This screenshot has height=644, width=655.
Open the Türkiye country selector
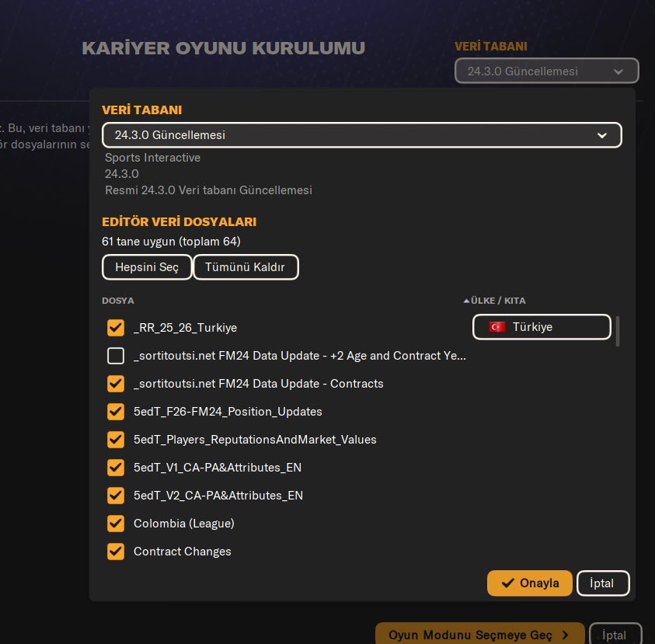point(542,327)
